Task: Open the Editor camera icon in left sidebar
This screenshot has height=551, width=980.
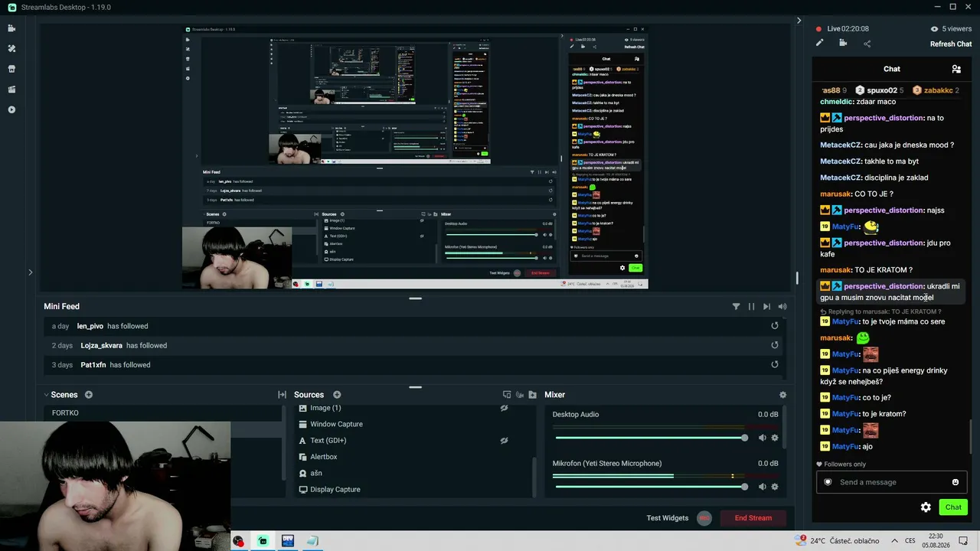Action: click(x=11, y=28)
